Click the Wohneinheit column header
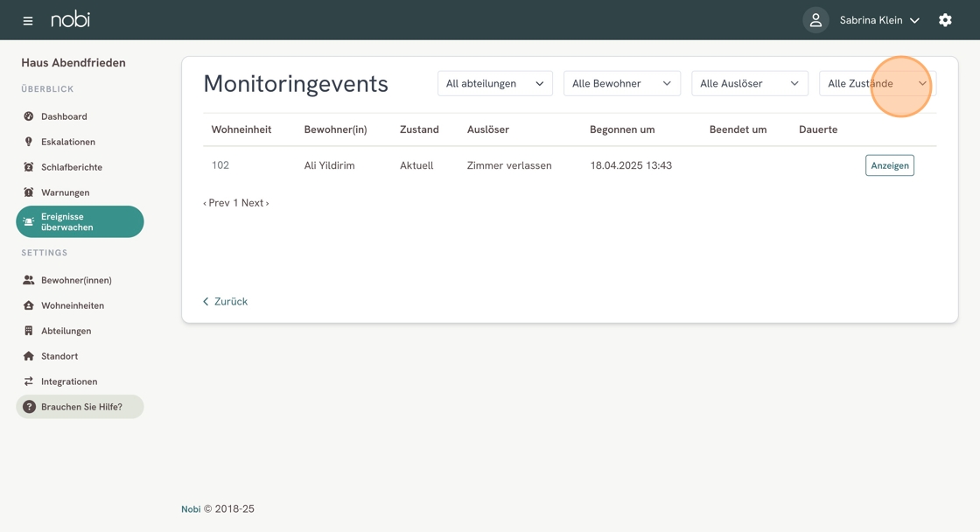Image resolution: width=980 pixels, height=532 pixels. 241,129
